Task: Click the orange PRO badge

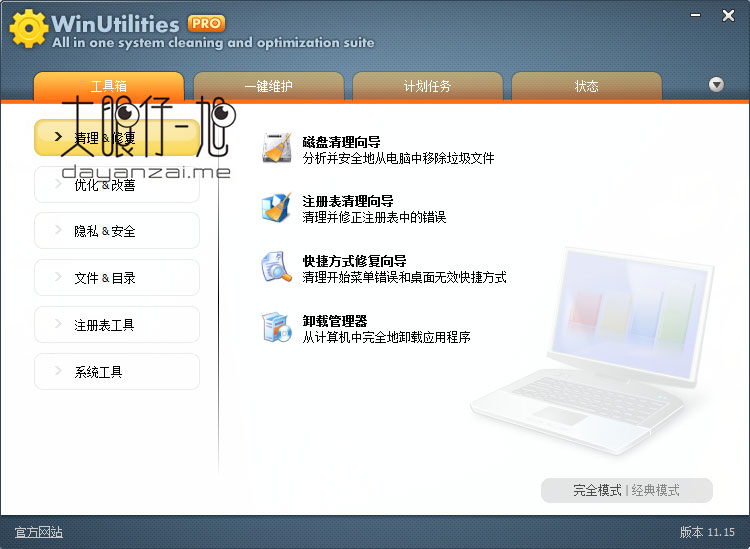Action: coord(206,23)
